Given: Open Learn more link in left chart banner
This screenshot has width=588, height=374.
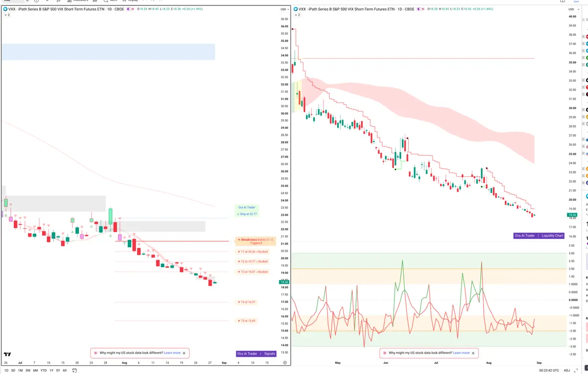Looking at the screenshot, I should pos(172,352).
